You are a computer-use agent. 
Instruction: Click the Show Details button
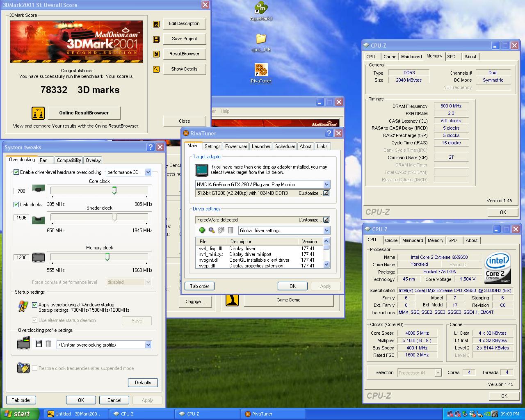click(x=185, y=69)
